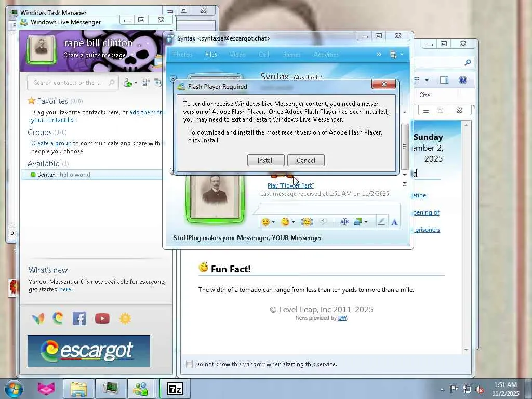532x399 pixels.
Task: Click the yellow sun icon in Messenger
Action: click(x=125, y=318)
